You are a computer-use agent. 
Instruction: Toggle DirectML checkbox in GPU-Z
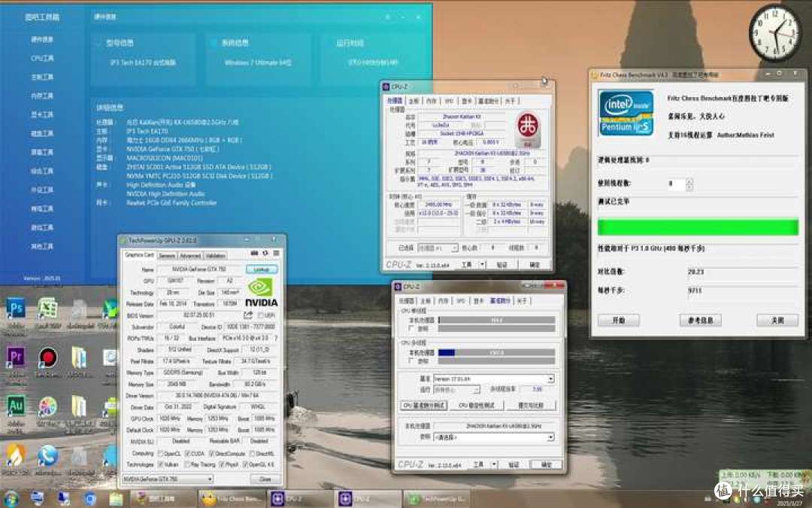pos(252,453)
